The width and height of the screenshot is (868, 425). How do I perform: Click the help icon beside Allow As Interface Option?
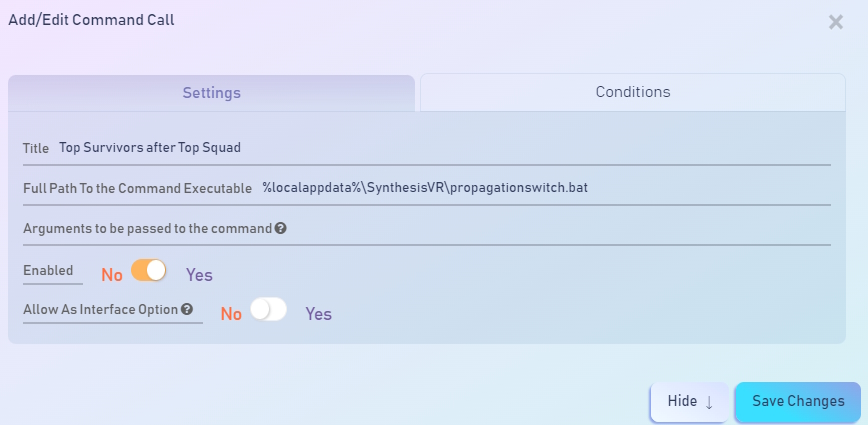coord(187,309)
